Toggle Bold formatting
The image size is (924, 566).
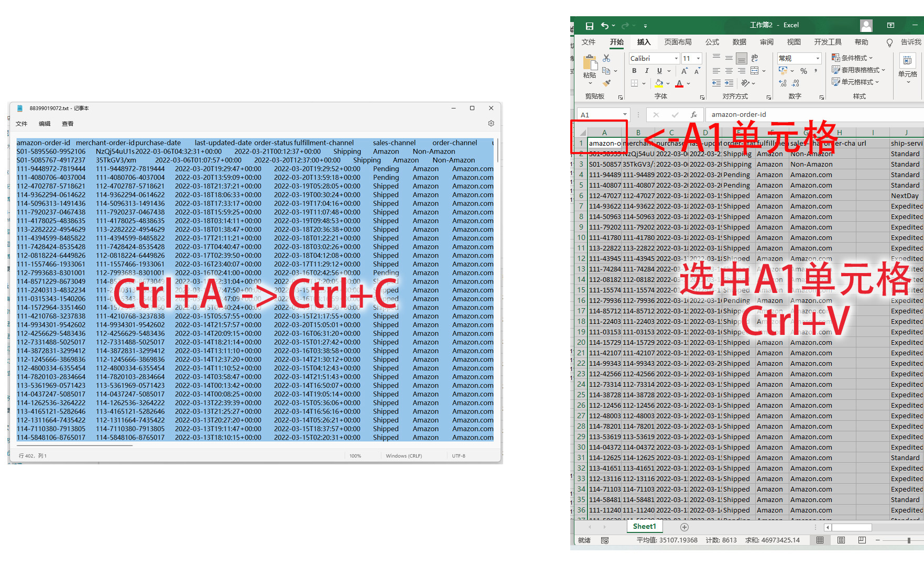tap(634, 71)
